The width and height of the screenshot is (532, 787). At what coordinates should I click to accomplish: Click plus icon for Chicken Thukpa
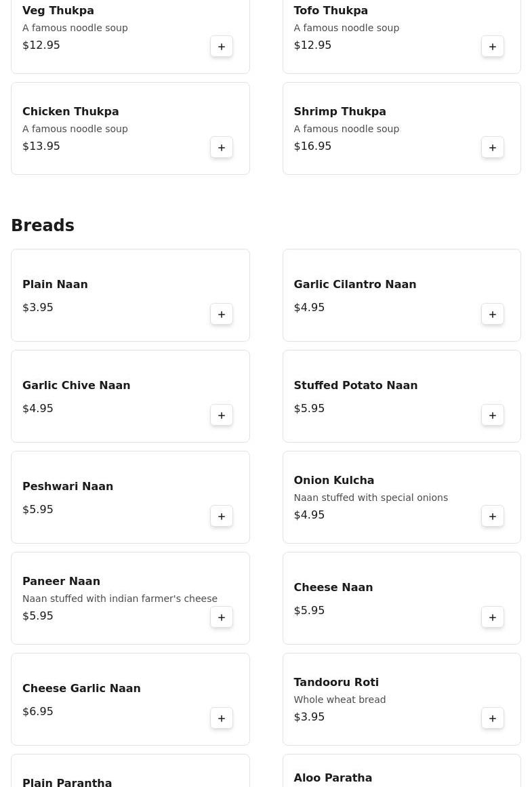pyautogui.click(x=222, y=148)
